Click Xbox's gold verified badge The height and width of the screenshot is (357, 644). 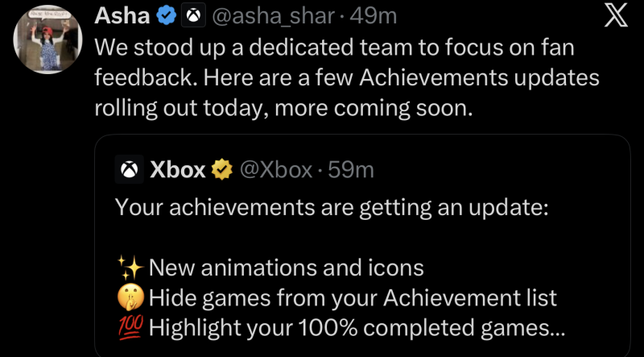pos(222,170)
